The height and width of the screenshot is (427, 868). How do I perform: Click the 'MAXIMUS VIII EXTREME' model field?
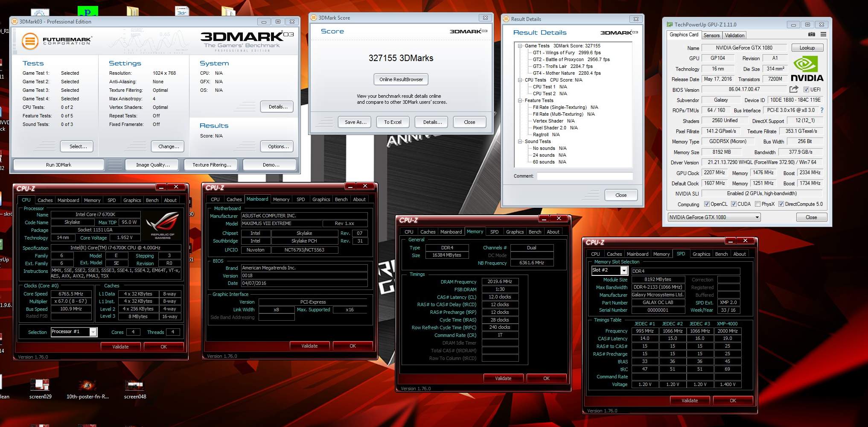pyautogui.click(x=281, y=223)
